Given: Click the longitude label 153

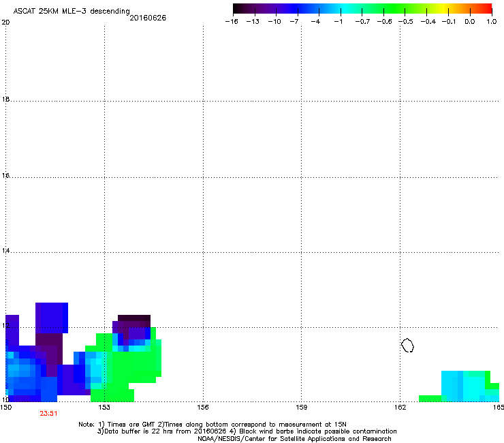Looking at the screenshot, I should point(104,408).
